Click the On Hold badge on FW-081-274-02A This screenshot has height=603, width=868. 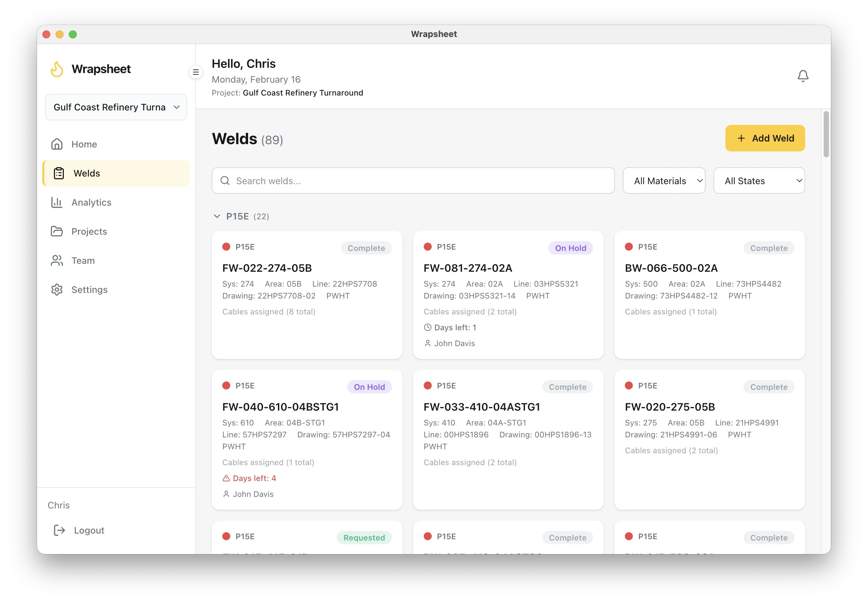(571, 248)
